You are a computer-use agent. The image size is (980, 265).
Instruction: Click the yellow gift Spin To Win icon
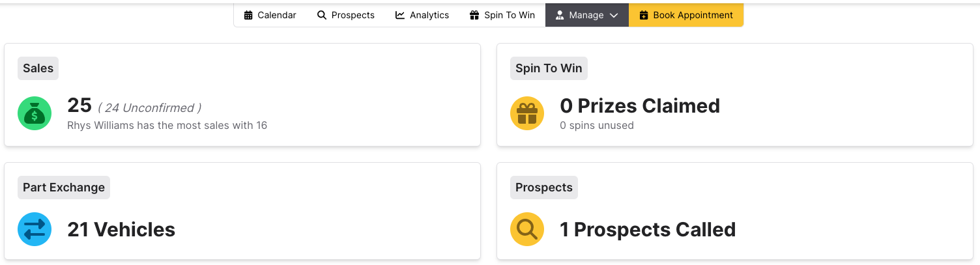pos(527,113)
